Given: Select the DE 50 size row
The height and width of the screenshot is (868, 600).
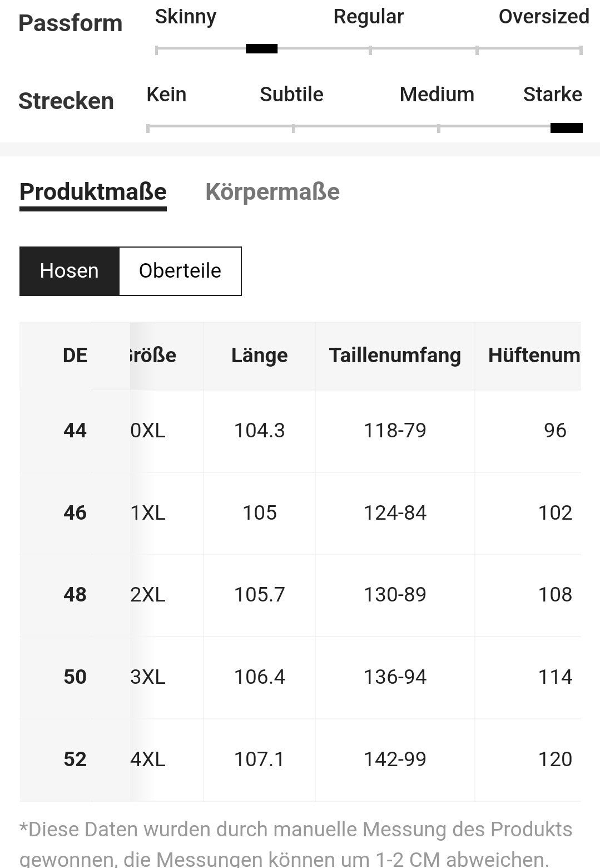Looking at the screenshot, I should pos(300,677).
